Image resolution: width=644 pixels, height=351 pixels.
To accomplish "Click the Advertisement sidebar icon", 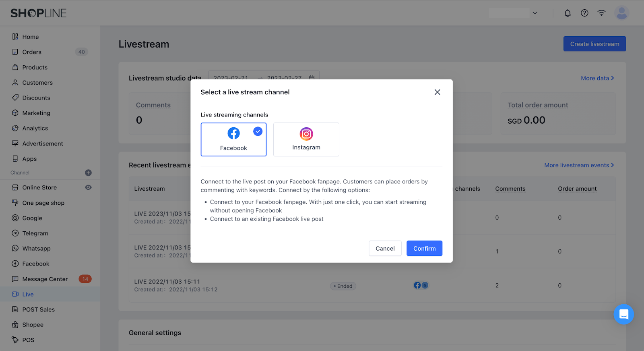I will (15, 143).
